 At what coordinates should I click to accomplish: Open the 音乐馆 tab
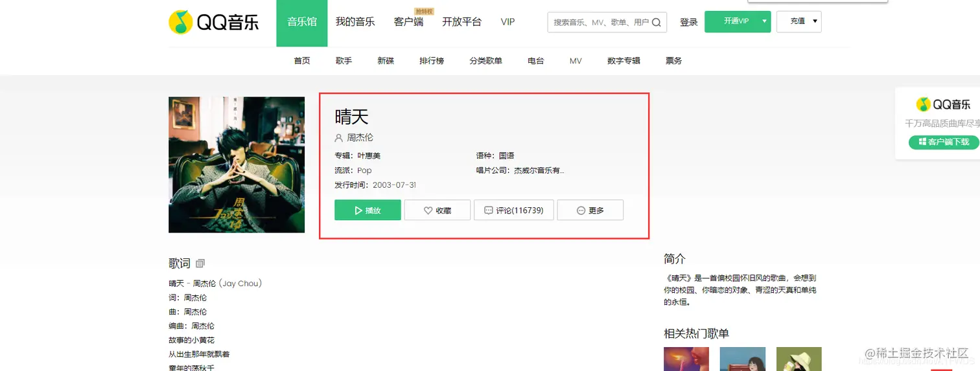(x=302, y=23)
